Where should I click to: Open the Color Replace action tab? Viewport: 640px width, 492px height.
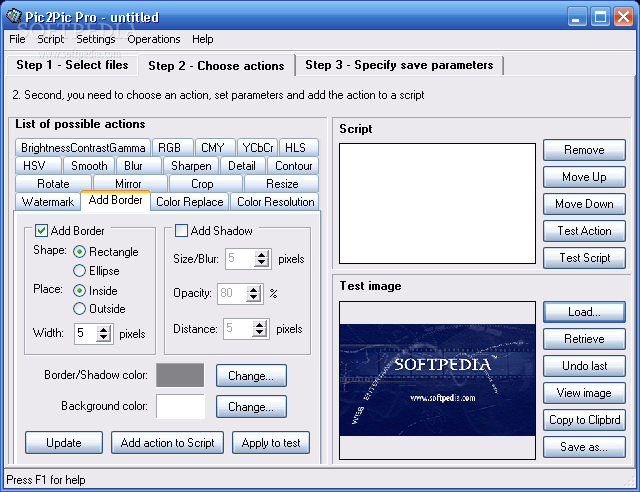(x=190, y=202)
